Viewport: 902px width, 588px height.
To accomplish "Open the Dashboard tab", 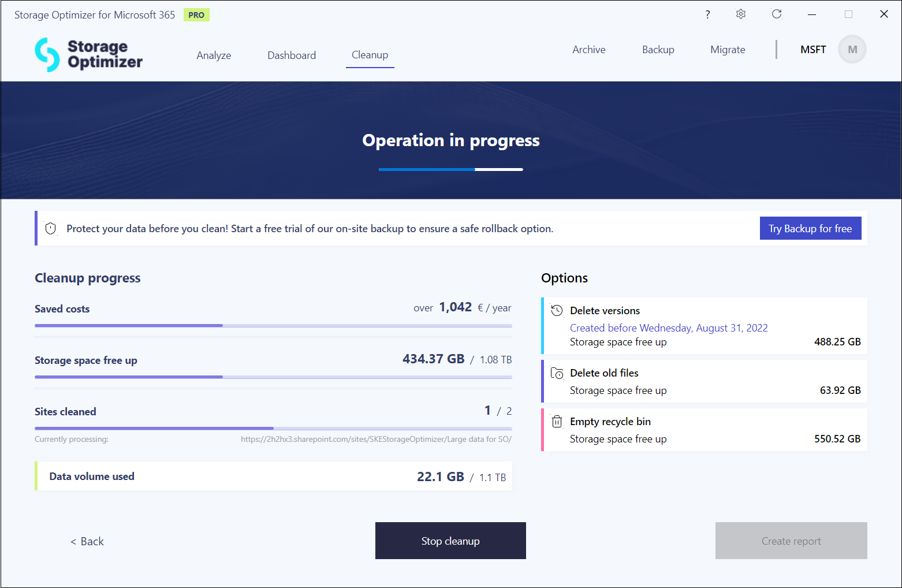I will pos(292,55).
